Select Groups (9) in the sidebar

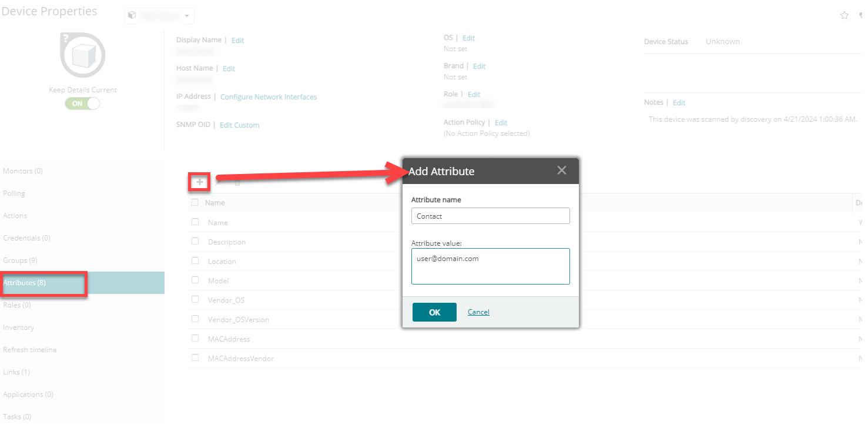coord(20,260)
